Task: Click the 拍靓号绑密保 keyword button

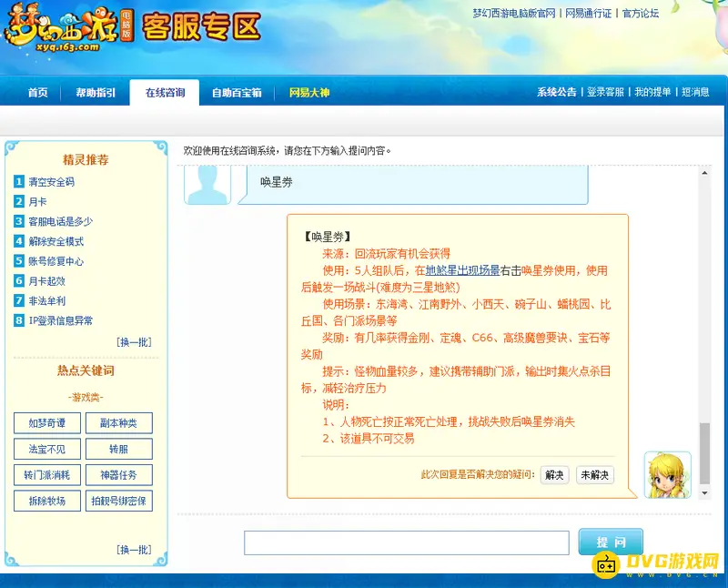Action: pos(119,501)
